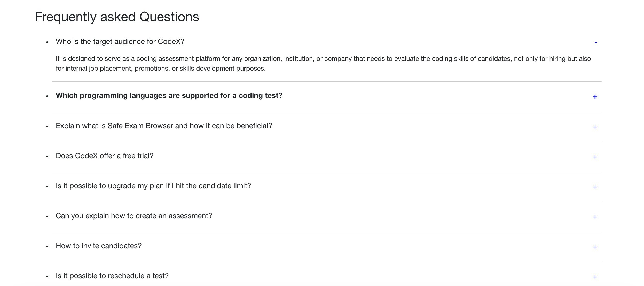
Task: Expand 'Explain what is Safe Exam Browser' question
Action: [164, 126]
